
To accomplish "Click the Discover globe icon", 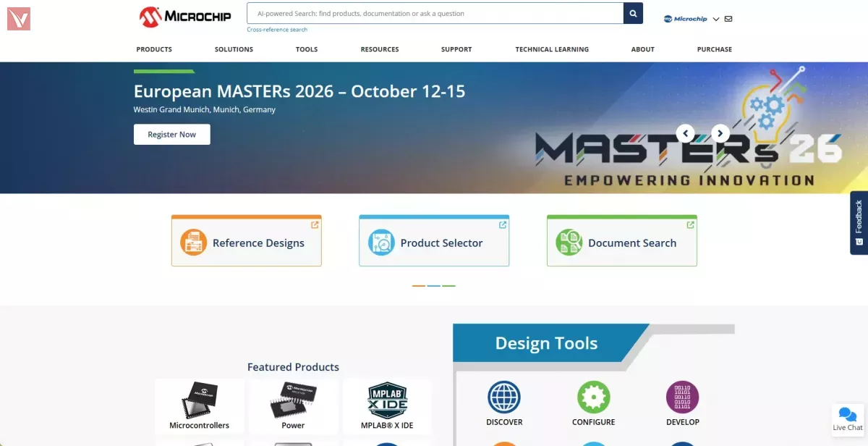I will pos(504,397).
